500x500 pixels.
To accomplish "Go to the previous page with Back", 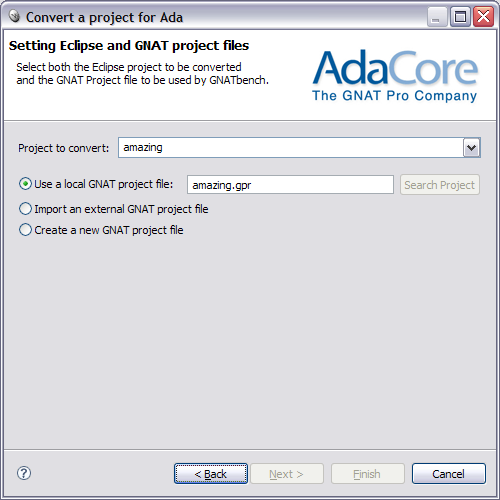I will [x=211, y=473].
